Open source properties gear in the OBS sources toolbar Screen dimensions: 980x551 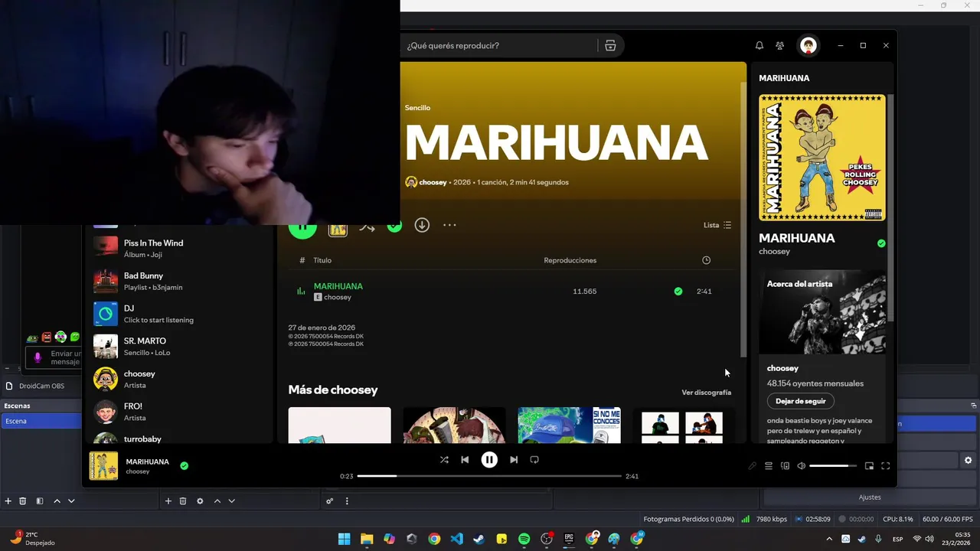200,501
